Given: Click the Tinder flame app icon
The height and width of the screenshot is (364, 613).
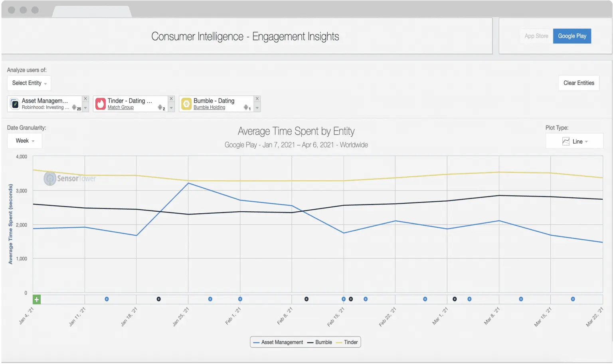Looking at the screenshot, I should 101,104.
